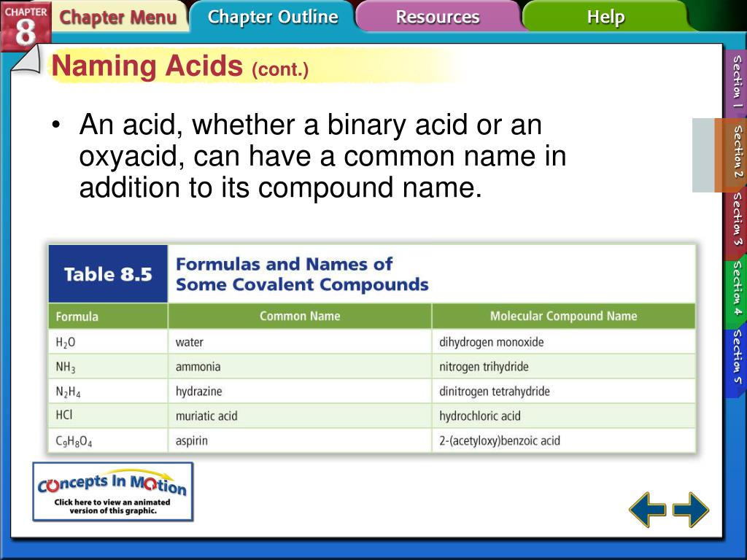This screenshot has height=560, width=747.
Task: Jump to Section 1 side tab
Action: (737, 82)
